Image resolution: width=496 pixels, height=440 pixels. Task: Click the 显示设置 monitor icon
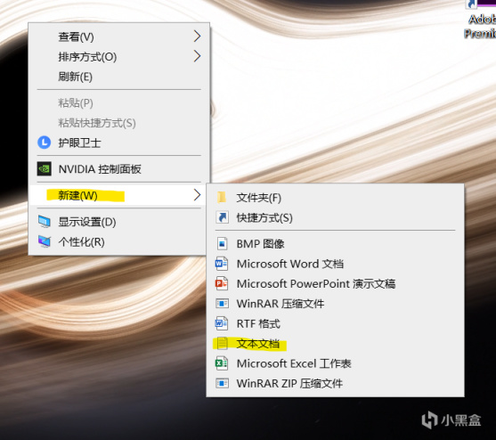44,222
